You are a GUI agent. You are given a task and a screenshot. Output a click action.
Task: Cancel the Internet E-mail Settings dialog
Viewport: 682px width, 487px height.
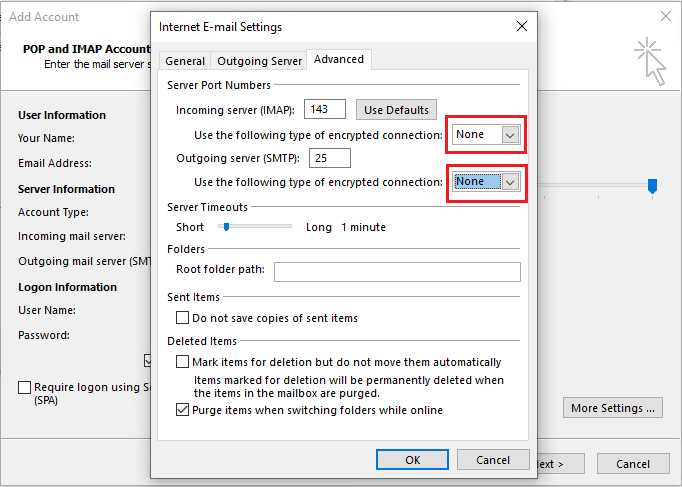pyautogui.click(x=493, y=460)
